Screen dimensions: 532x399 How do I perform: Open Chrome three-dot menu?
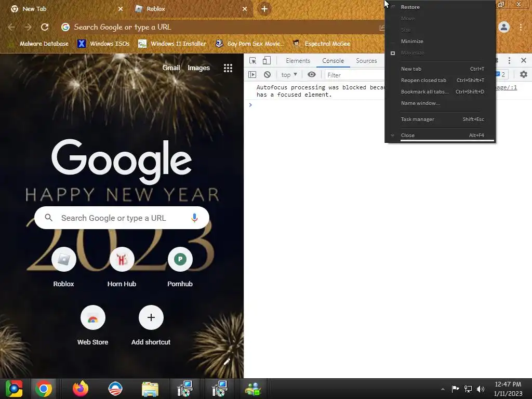(x=521, y=27)
